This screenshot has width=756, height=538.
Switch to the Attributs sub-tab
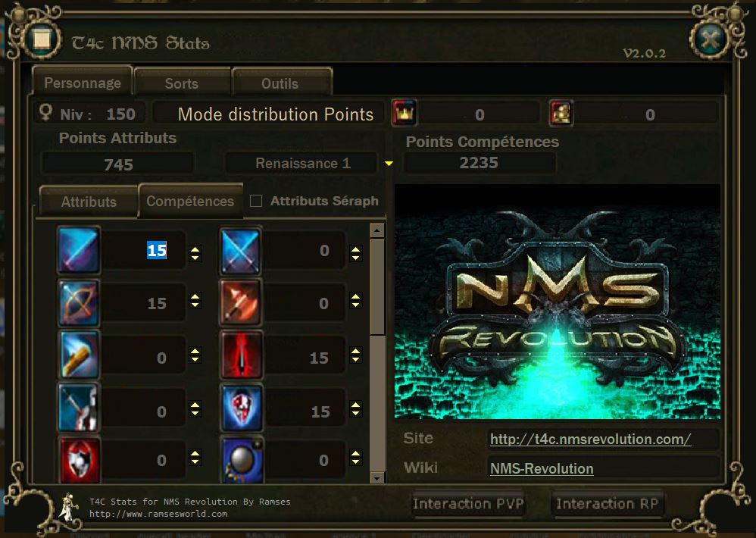[x=89, y=201]
